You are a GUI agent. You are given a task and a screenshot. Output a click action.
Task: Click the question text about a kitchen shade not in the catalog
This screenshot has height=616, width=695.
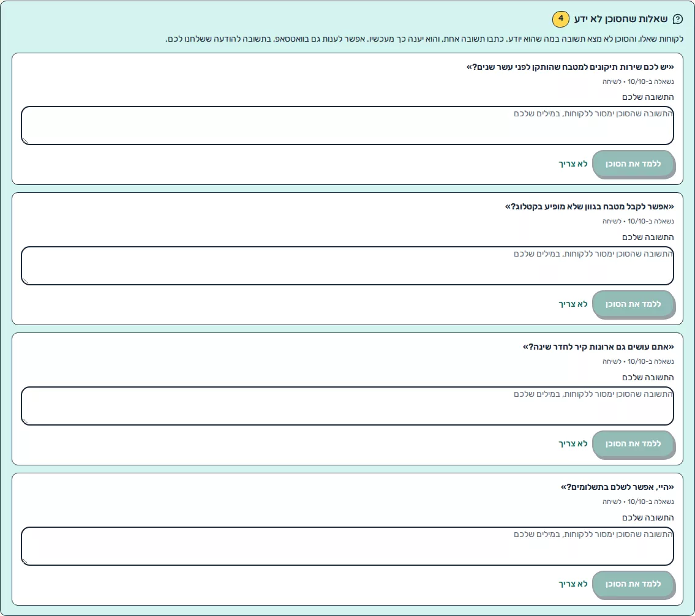point(590,207)
